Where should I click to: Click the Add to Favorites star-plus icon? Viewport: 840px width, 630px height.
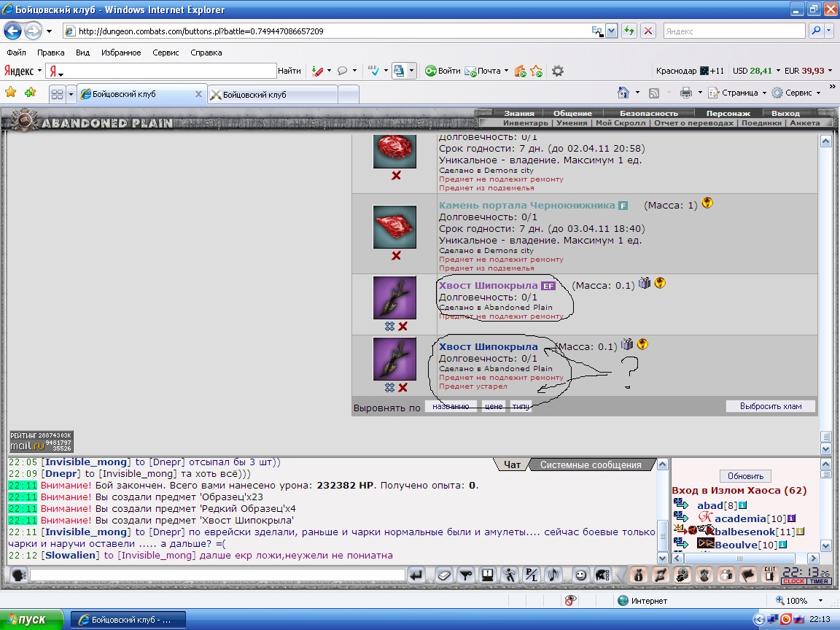point(30,92)
